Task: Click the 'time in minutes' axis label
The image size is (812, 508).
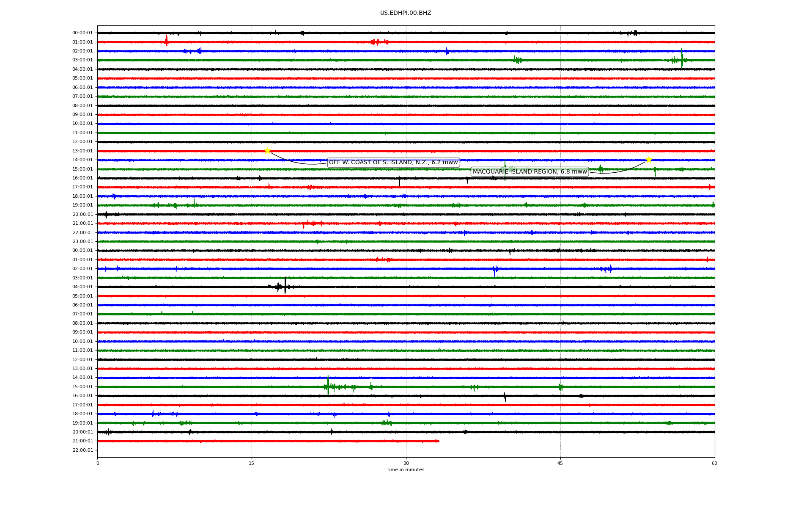Action: point(406,470)
